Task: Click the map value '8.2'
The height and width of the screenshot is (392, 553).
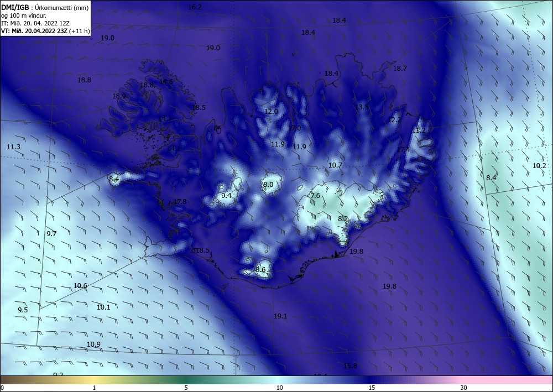Action: (343, 219)
